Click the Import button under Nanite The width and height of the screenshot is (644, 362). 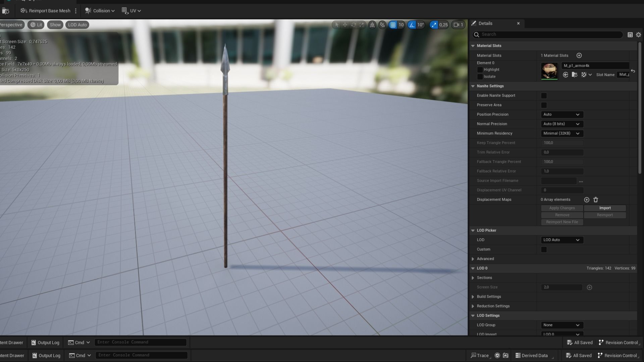click(x=605, y=208)
